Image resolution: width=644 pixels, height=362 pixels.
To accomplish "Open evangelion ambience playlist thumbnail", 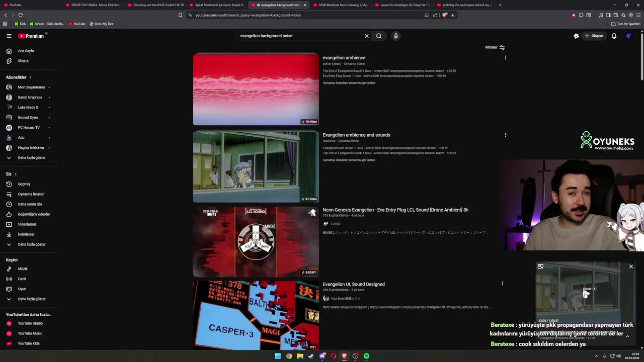I will 256,89.
